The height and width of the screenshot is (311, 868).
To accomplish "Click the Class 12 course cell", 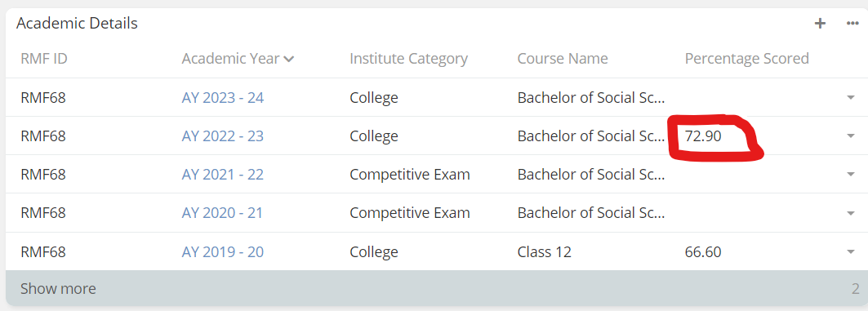I will tap(544, 252).
